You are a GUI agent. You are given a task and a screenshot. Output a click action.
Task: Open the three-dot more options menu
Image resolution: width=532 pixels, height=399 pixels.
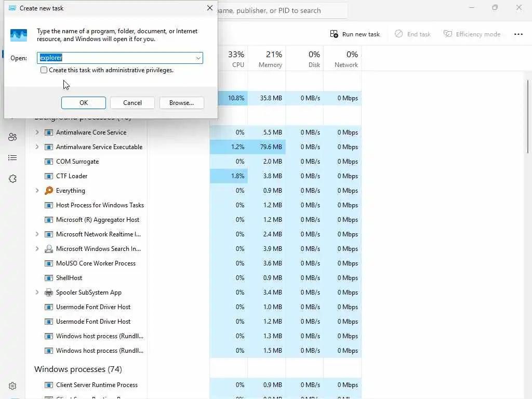point(518,34)
